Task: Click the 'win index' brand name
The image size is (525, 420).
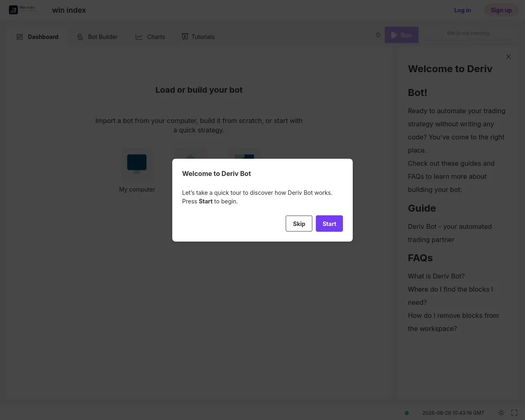Action: [69, 10]
